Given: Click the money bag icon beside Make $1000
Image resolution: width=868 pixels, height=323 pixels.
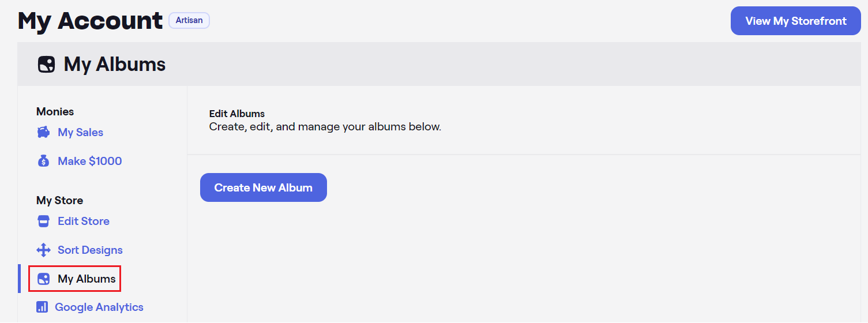Looking at the screenshot, I should [x=43, y=161].
